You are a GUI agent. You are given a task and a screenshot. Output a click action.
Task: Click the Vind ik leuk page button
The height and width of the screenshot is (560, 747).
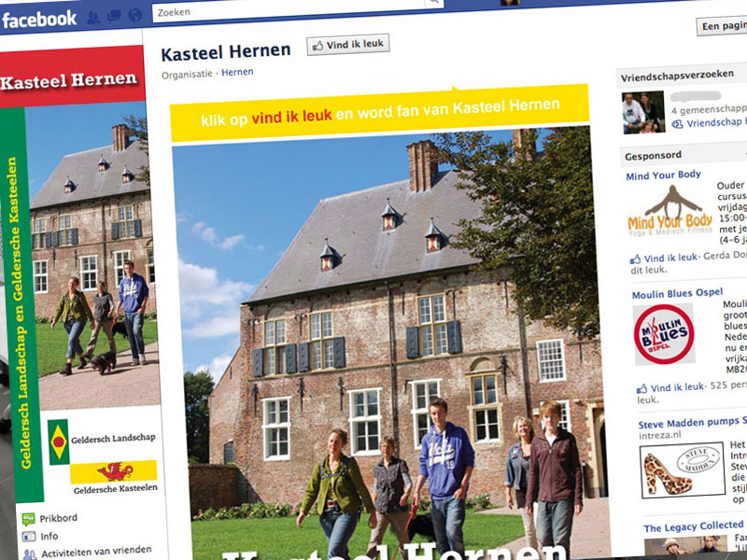point(347,45)
